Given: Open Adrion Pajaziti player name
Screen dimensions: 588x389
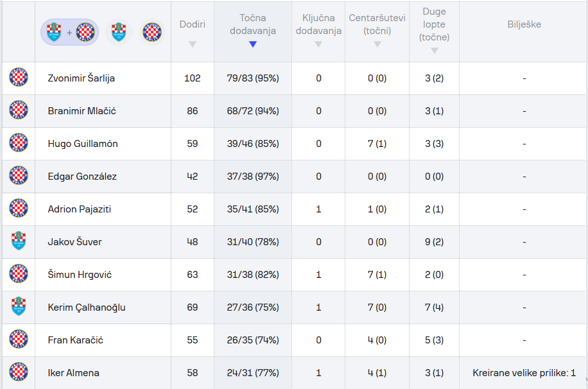Looking at the screenshot, I should (x=80, y=209).
